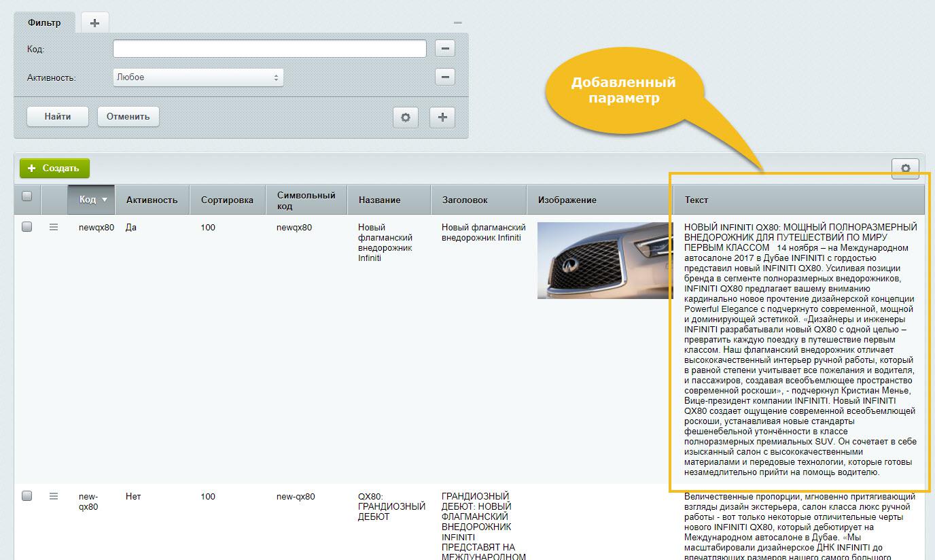Click sort value 100 in newqx80 row

(208, 227)
